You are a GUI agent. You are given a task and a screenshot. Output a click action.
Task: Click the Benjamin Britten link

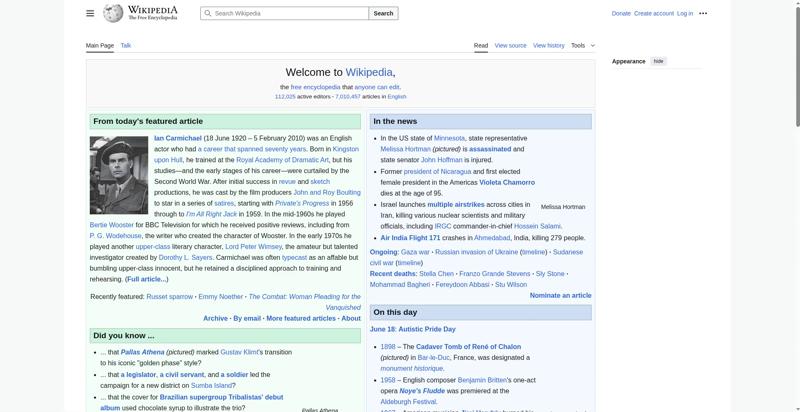point(482,380)
